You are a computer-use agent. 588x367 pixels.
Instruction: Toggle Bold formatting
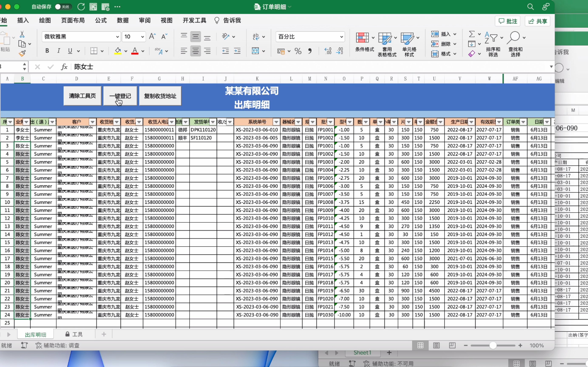tap(47, 51)
